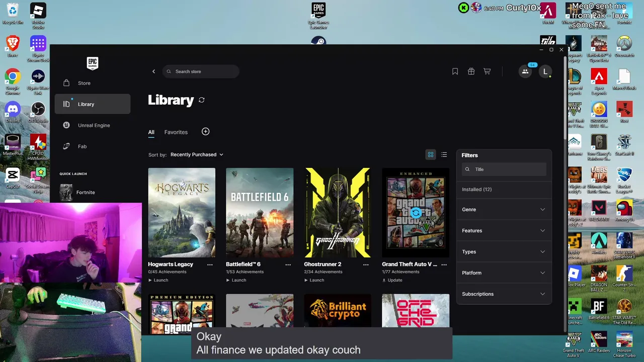
Task: Launch Ghostrunner 2
Action: (314, 280)
